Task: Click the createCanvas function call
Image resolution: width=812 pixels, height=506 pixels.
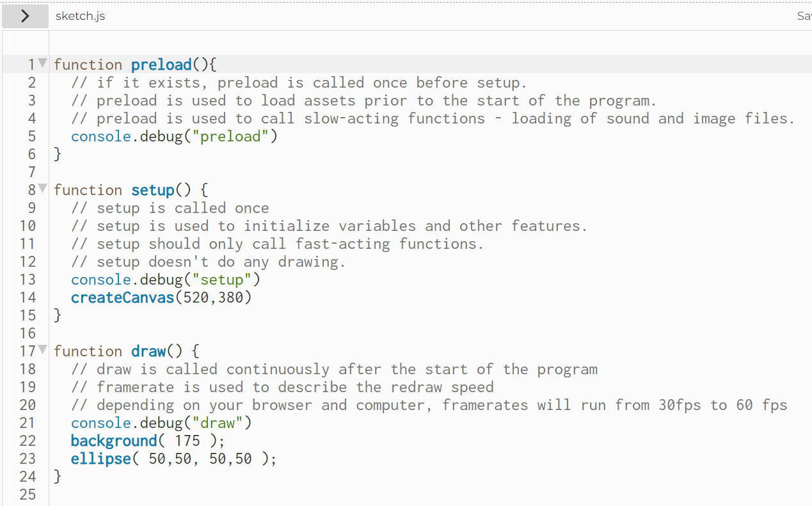Action: [122, 297]
